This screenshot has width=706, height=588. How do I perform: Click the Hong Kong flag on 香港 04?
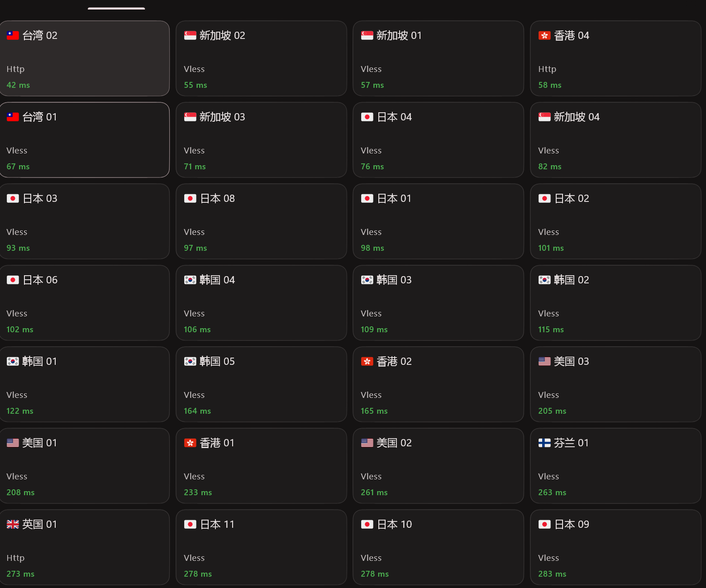544,35
